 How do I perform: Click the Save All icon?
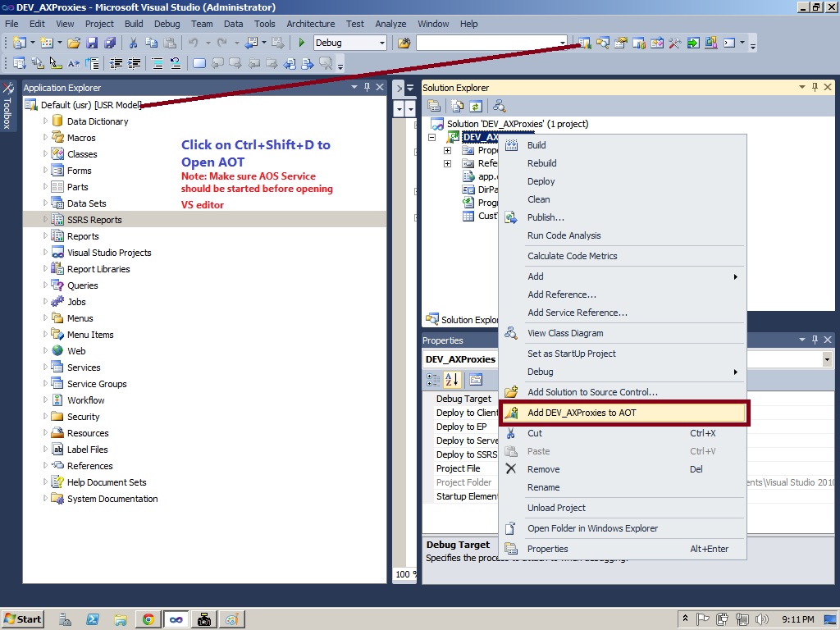click(110, 43)
